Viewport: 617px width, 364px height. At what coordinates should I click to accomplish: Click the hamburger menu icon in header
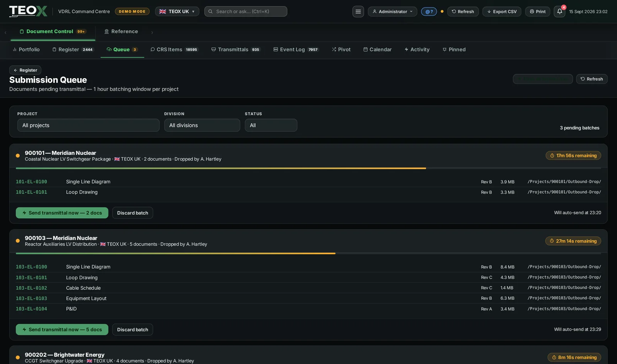pyautogui.click(x=358, y=12)
